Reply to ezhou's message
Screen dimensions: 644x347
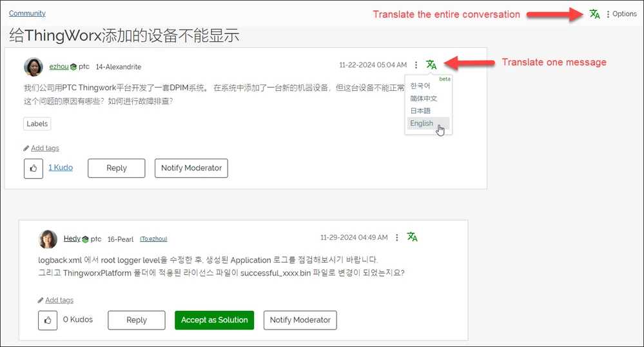pyautogui.click(x=116, y=168)
